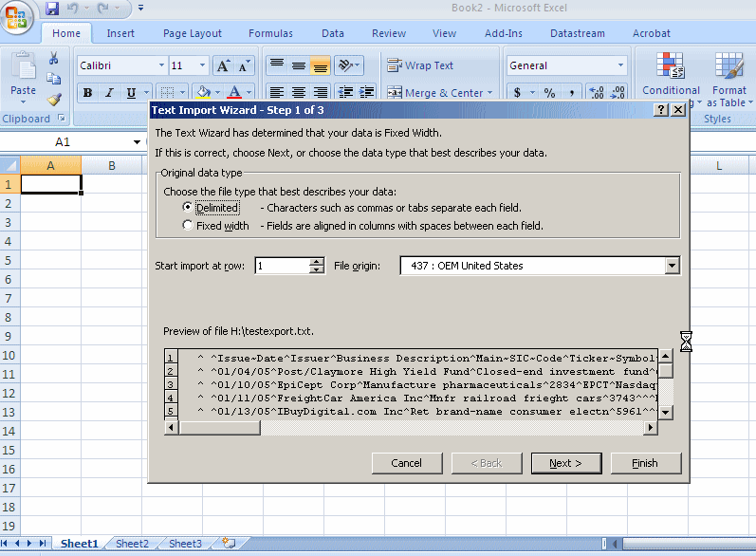Click the Save icon in quick access toolbar
The width and height of the screenshot is (756, 556).
tap(52, 9)
